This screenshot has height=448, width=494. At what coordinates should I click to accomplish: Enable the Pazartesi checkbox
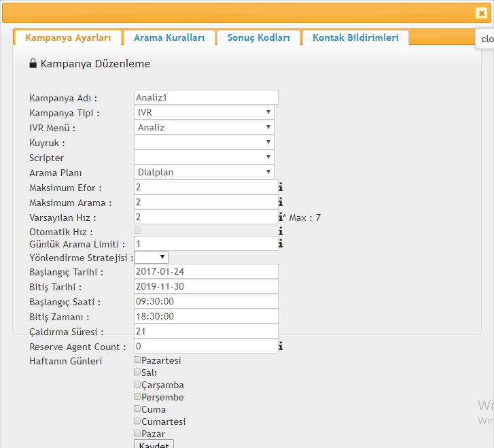coord(138,360)
